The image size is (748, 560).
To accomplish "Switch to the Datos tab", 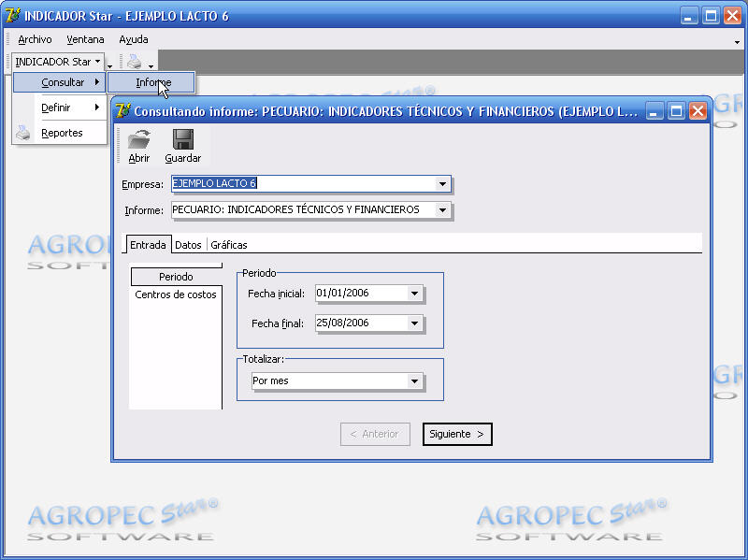I will coord(189,245).
